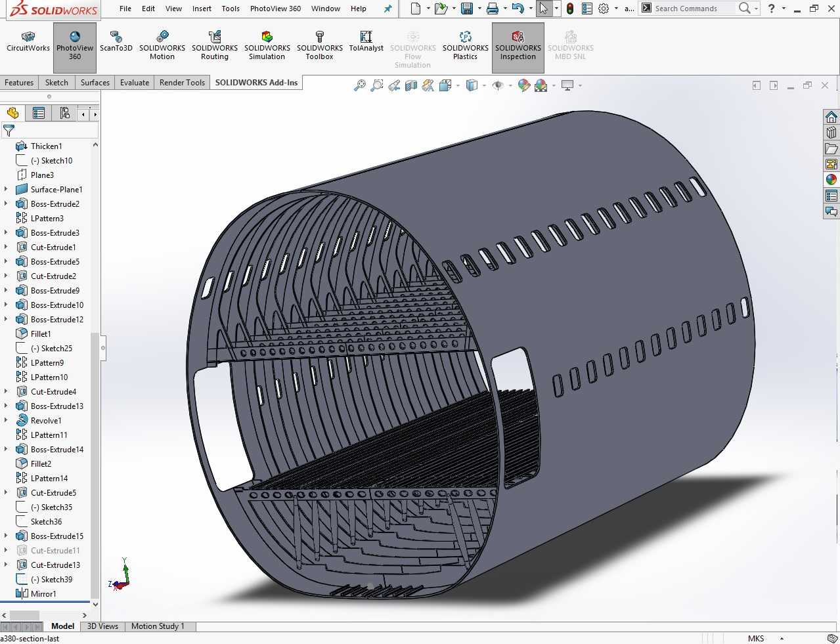The width and height of the screenshot is (840, 644).
Task: Enable SOLIDWORKS Motion add-in
Action: coord(162,46)
